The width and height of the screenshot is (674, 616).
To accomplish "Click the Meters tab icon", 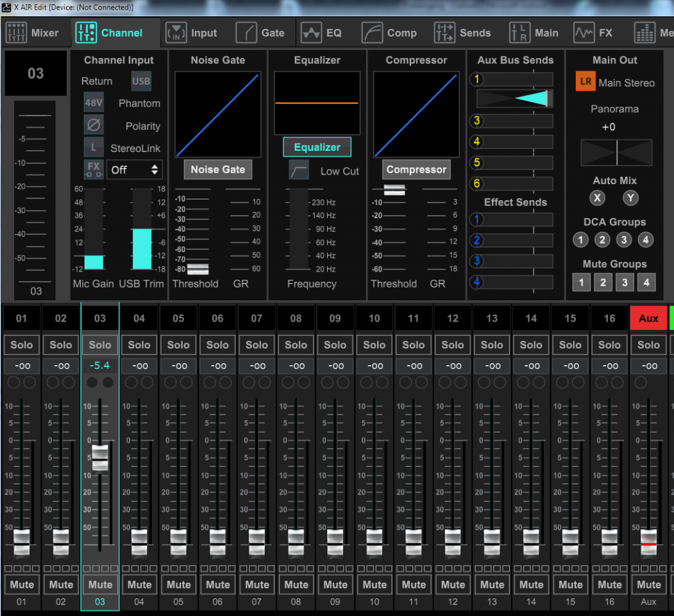I will (x=645, y=33).
